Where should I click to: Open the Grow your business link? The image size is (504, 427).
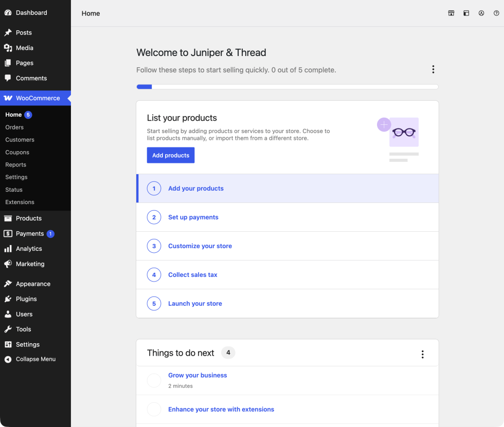(x=197, y=375)
